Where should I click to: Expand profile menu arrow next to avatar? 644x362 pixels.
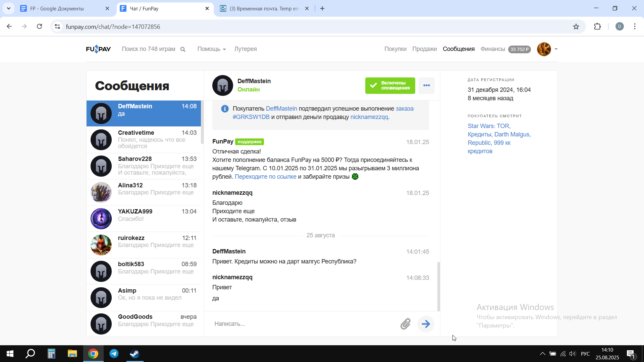556,49
